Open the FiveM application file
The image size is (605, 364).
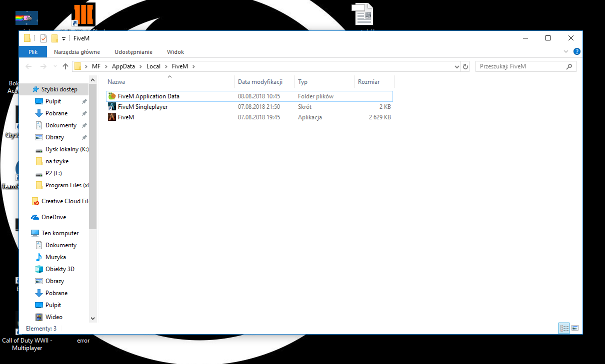(x=125, y=117)
